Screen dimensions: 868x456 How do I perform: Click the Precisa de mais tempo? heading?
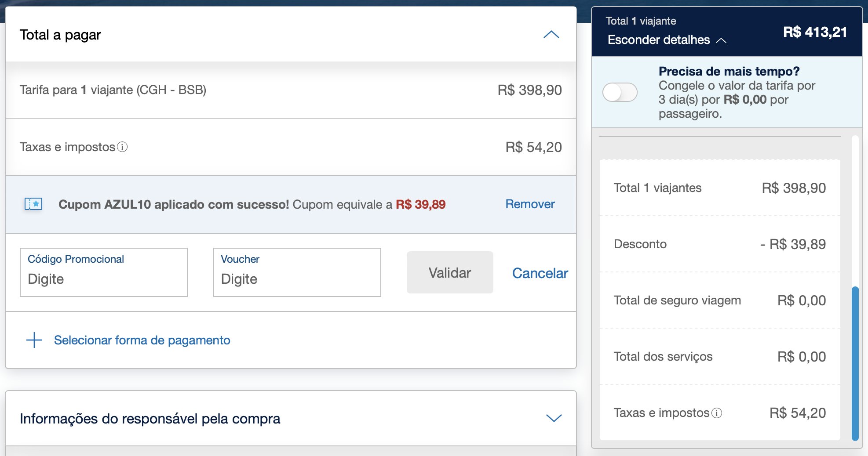729,71
